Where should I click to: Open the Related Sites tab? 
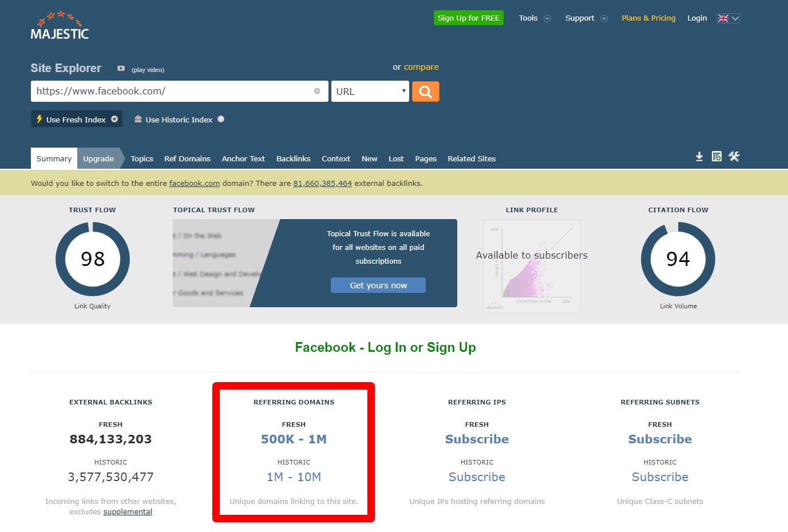click(x=472, y=158)
